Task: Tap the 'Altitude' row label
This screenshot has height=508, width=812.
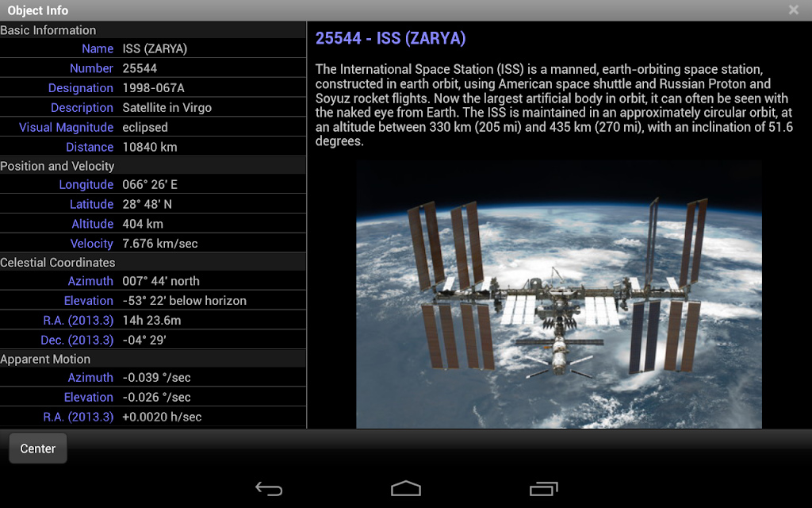Action: point(93,224)
